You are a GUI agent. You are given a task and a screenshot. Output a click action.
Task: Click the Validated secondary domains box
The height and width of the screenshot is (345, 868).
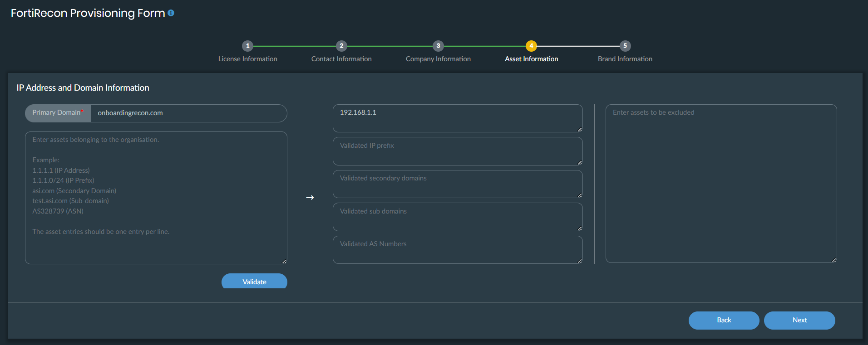click(458, 184)
